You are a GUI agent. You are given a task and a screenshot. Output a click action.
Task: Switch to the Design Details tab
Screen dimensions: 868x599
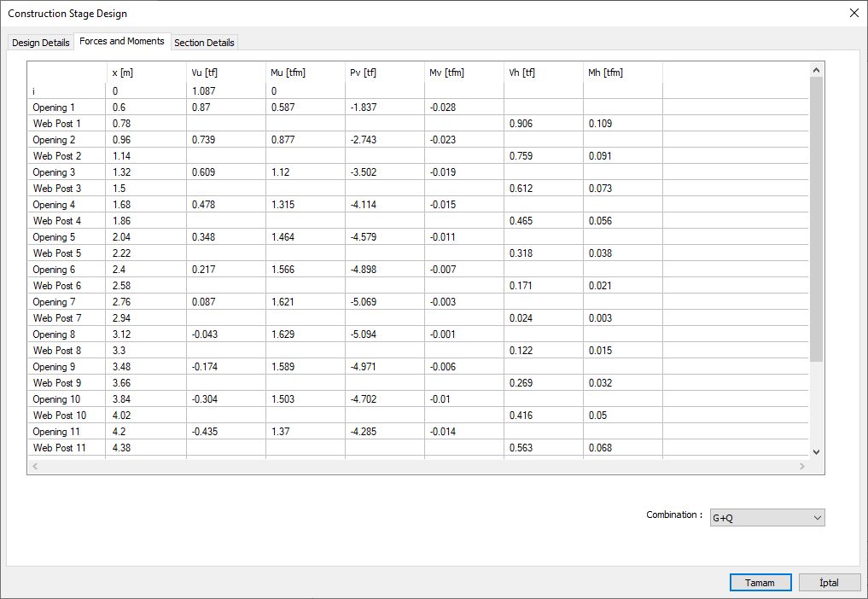click(x=40, y=43)
